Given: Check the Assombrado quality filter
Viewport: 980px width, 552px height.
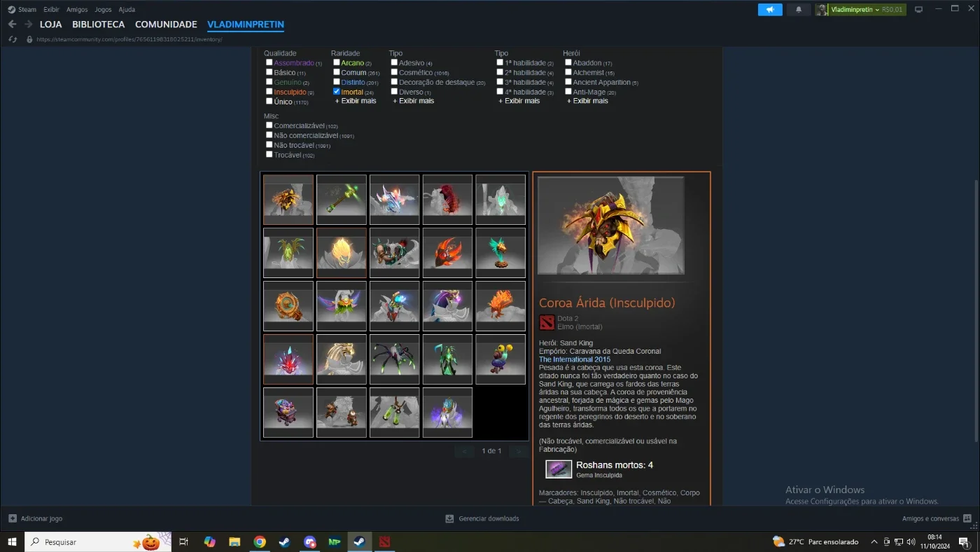Looking at the screenshot, I should [269, 62].
